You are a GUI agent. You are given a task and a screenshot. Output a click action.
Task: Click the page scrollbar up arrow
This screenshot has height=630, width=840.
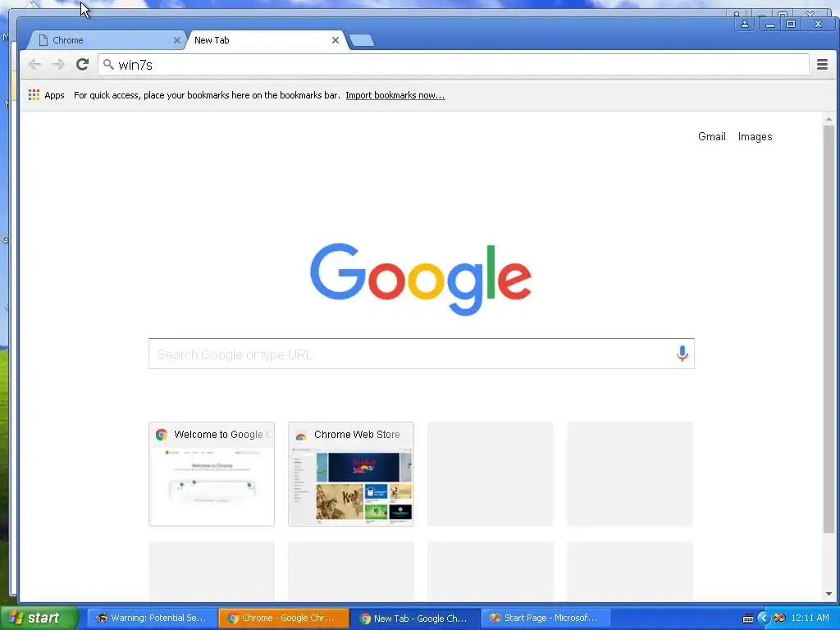829,119
